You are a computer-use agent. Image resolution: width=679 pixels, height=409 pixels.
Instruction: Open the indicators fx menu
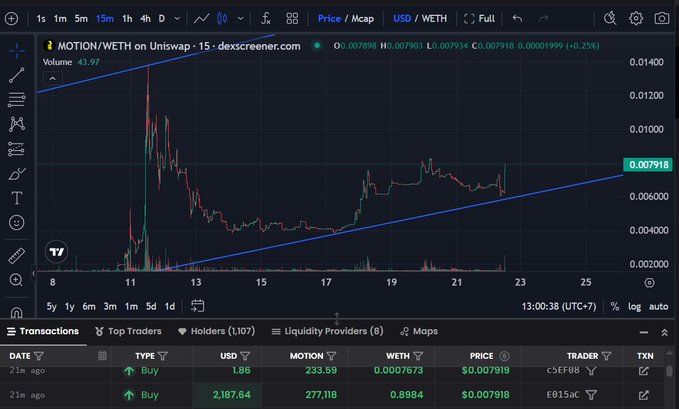[x=265, y=19]
